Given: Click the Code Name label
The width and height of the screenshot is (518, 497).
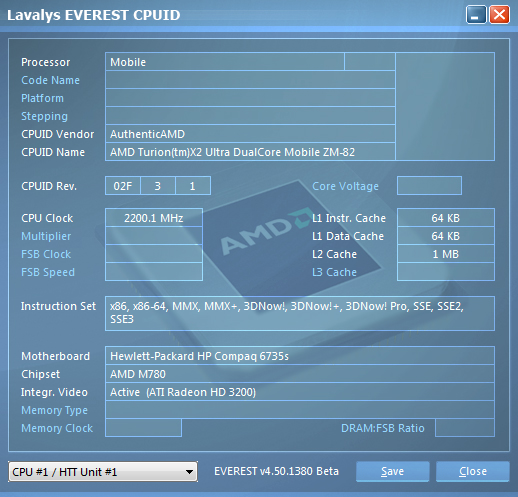Looking at the screenshot, I should tap(50, 80).
